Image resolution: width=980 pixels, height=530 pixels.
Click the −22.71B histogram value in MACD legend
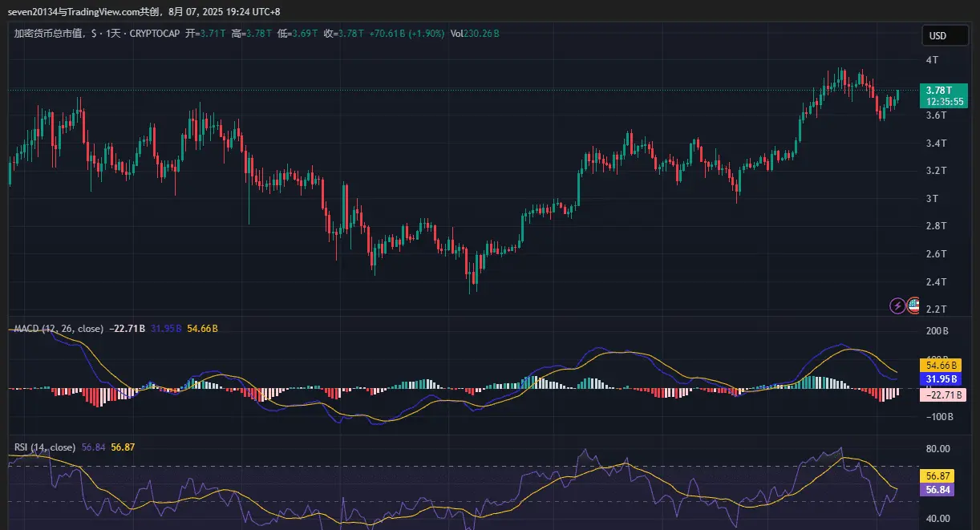pos(126,329)
